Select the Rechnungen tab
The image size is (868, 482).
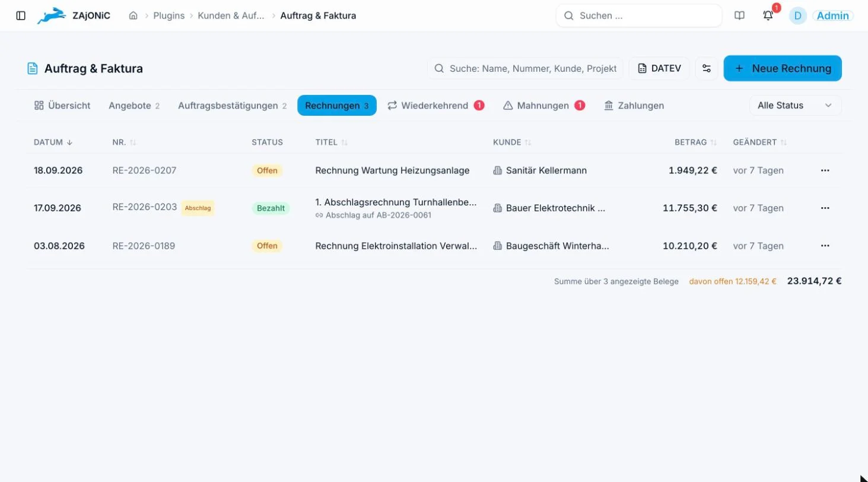click(x=337, y=106)
